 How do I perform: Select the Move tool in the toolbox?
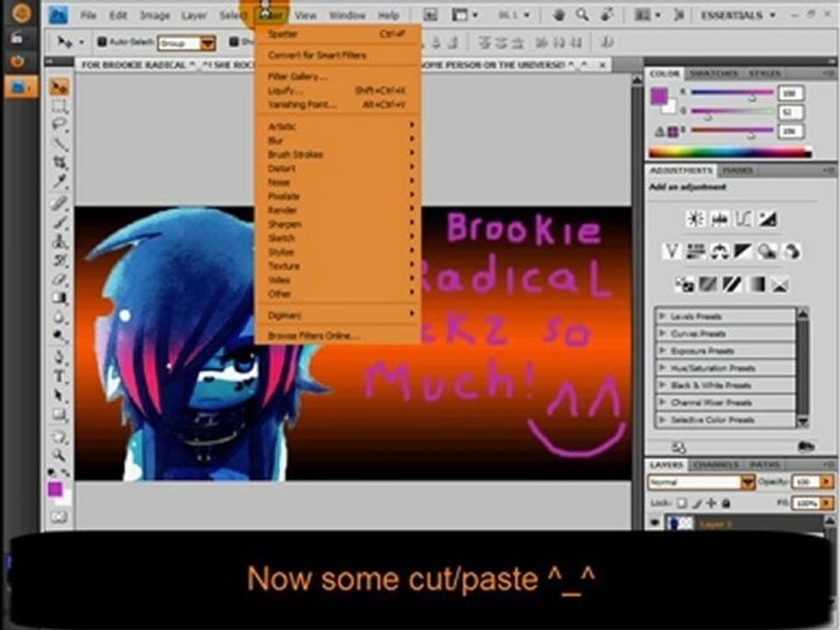[59, 87]
